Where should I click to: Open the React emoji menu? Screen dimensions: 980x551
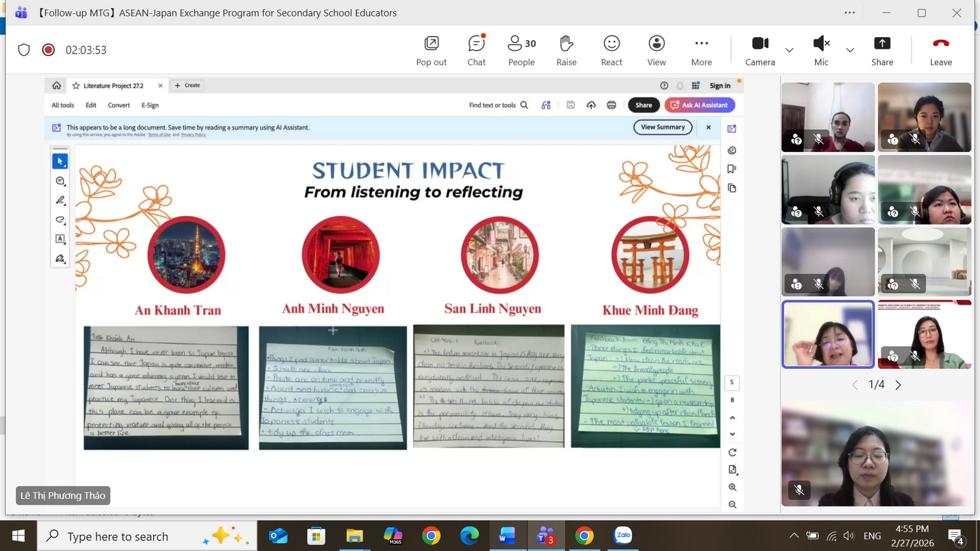coord(612,50)
